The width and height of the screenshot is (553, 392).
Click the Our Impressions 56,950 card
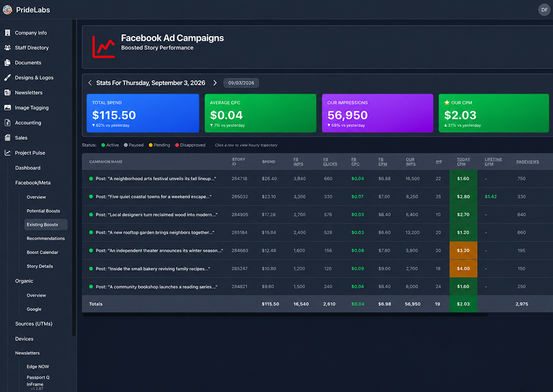pyautogui.click(x=377, y=113)
